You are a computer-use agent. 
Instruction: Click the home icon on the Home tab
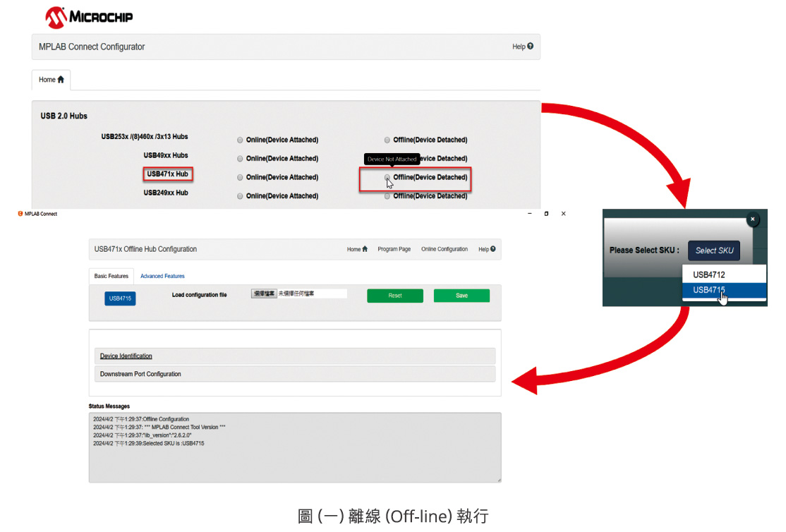[x=60, y=80]
